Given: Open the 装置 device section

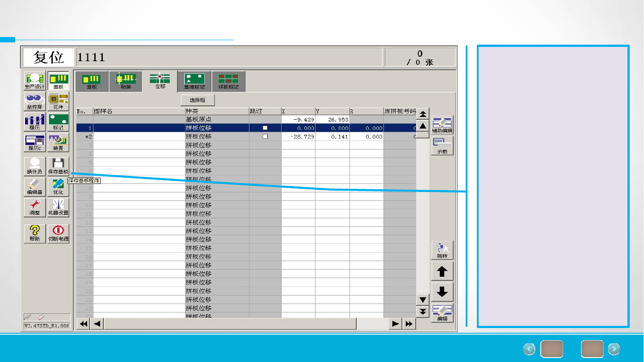Looking at the screenshot, I should (x=58, y=142).
